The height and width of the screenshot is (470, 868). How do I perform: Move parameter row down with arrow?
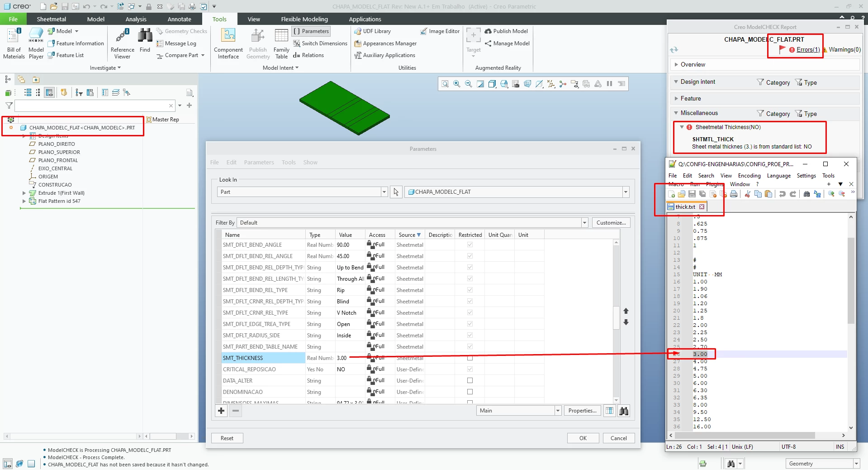point(626,322)
